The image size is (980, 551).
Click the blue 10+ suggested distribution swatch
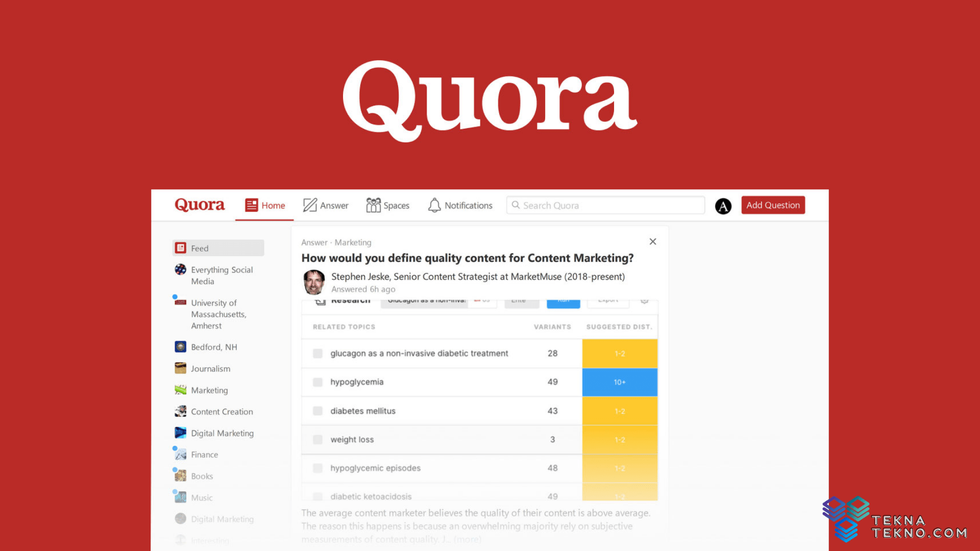pyautogui.click(x=619, y=382)
